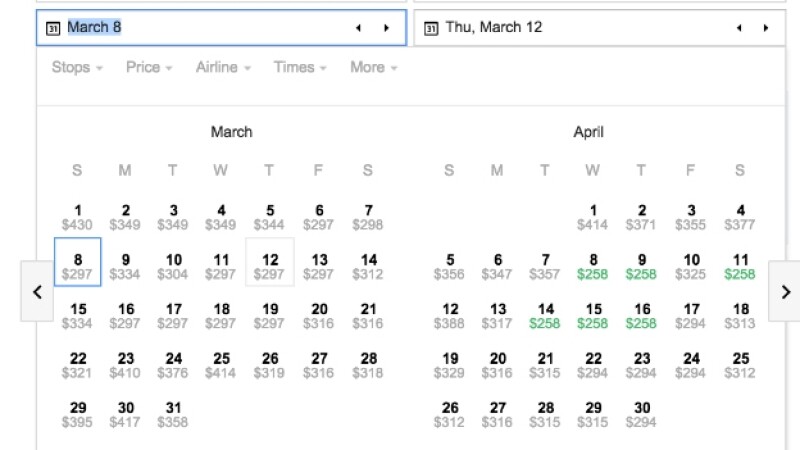800x450 pixels.
Task: Select the highlighted March 8 date
Action: coord(78,262)
